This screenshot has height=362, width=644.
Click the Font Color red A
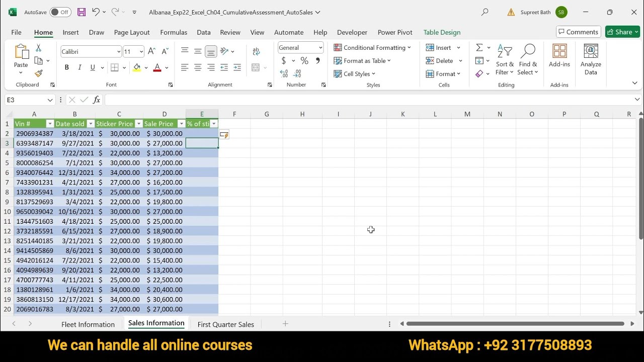157,67
